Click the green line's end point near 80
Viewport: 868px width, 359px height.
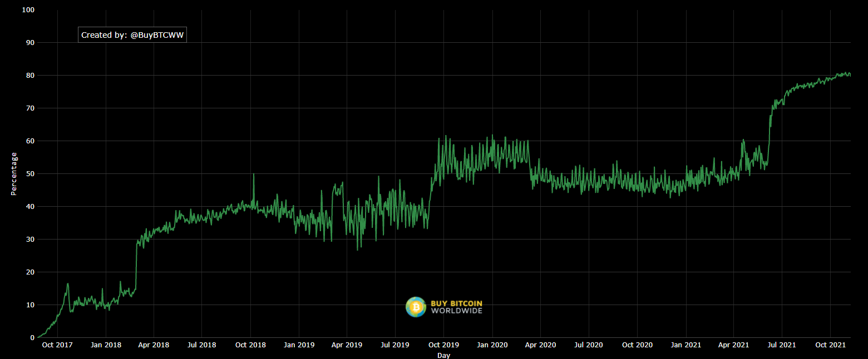pyautogui.click(x=850, y=76)
